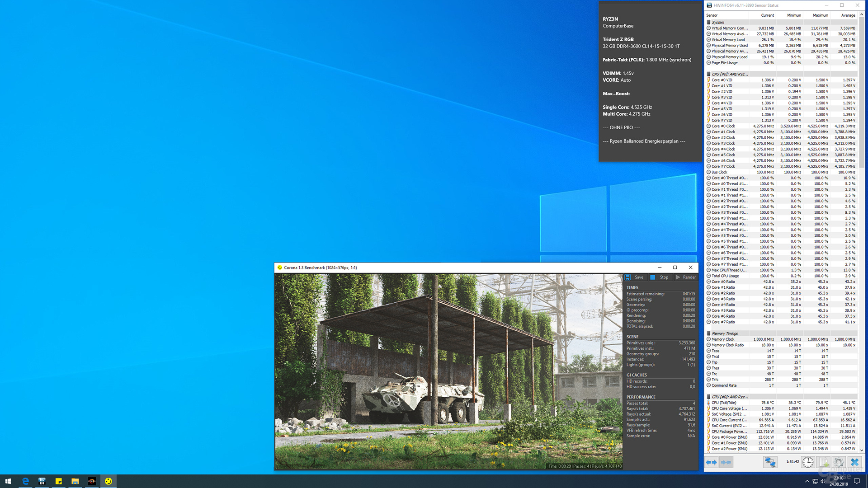The width and height of the screenshot is (868, 488).
Task: Collapse the Memory Timings sensor group
Action: tap(724, 333)
